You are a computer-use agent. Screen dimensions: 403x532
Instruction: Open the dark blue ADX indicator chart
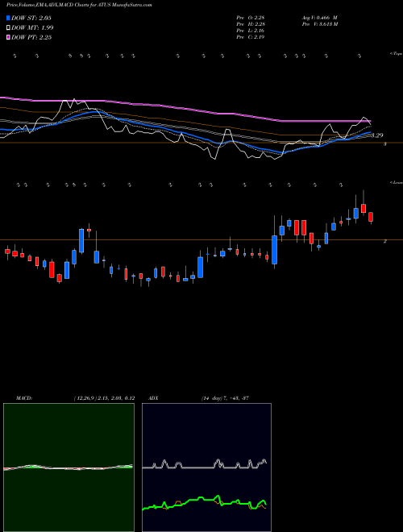coord(206,468)
